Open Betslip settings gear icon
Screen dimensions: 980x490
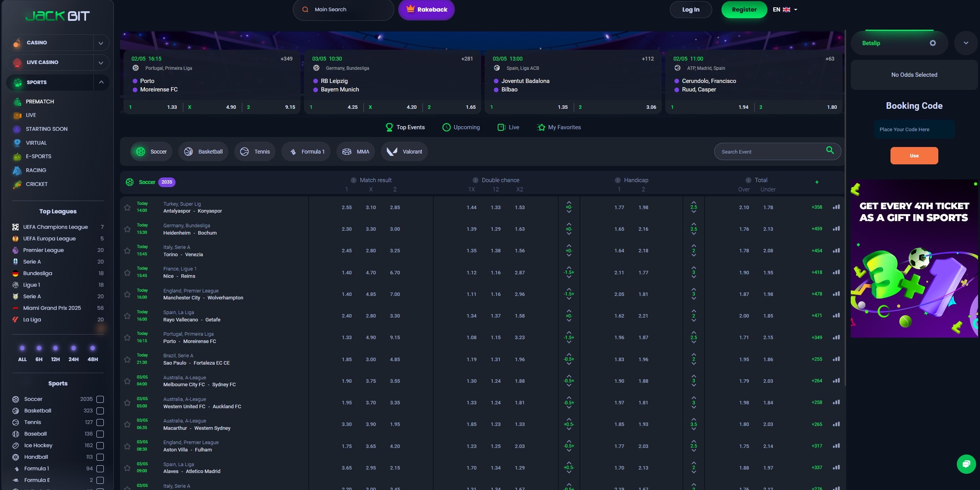point(933,43)
